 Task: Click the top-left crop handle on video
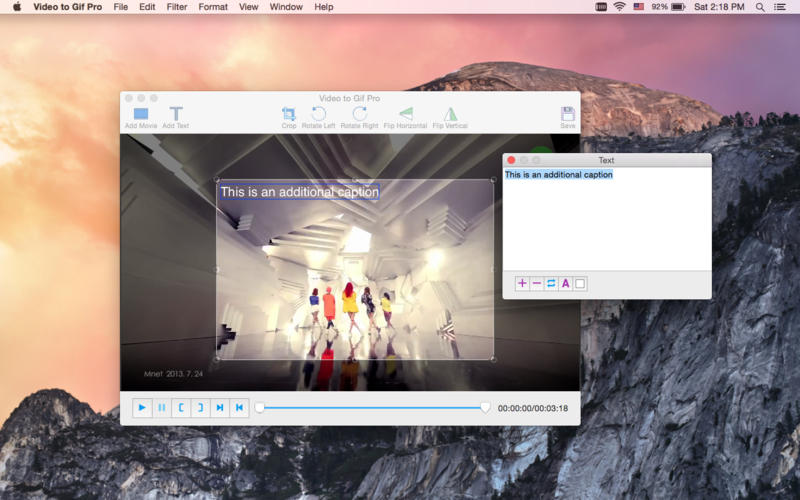point(217,180)
